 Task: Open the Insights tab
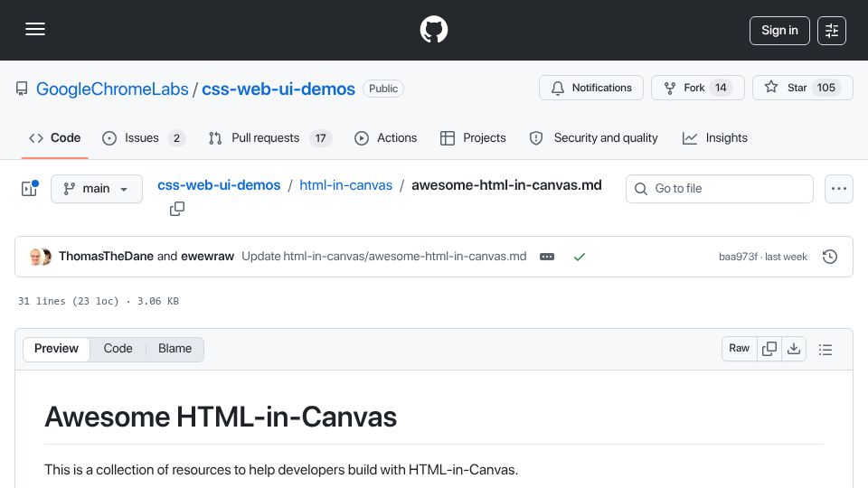714,137
